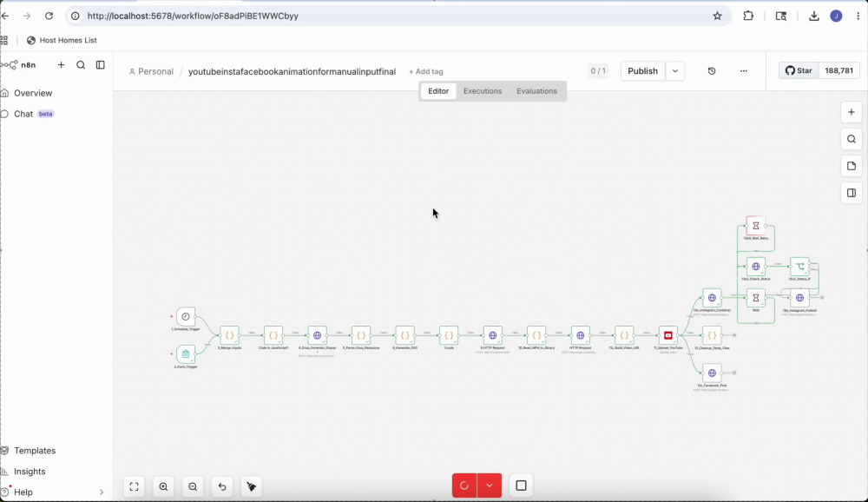This screenshot has width=868, height=502.
Task: Edit the workflow name youtubeinstafacebookanimationformanualinputfinal
Action: coord(292,71)
